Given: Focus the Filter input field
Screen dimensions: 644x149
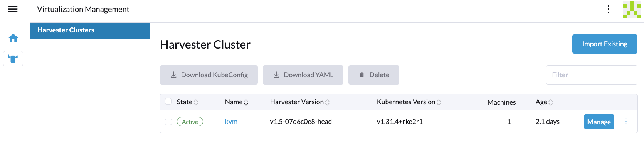Looking at the screenshot, I should point(592,75).
